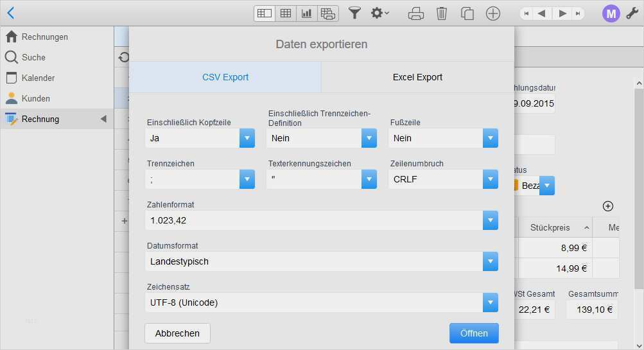Click the plus sign beside the record list
This screenshot has width=644, height=350.
pyautogui.click(x=125, y=221)
